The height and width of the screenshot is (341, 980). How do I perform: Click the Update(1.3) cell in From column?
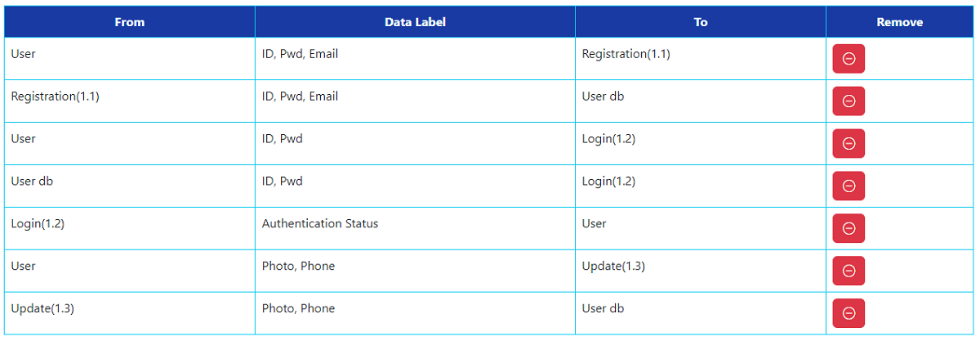tap(130, 313)
